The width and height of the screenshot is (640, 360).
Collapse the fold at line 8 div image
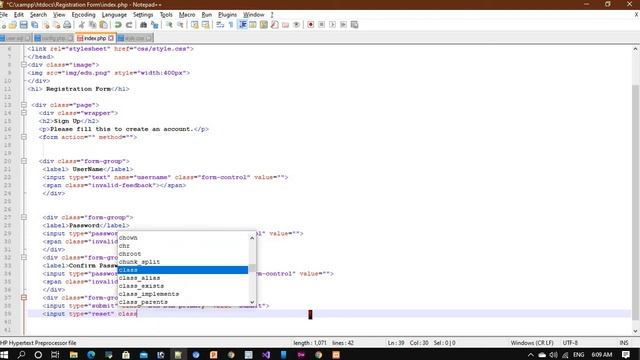24,64
